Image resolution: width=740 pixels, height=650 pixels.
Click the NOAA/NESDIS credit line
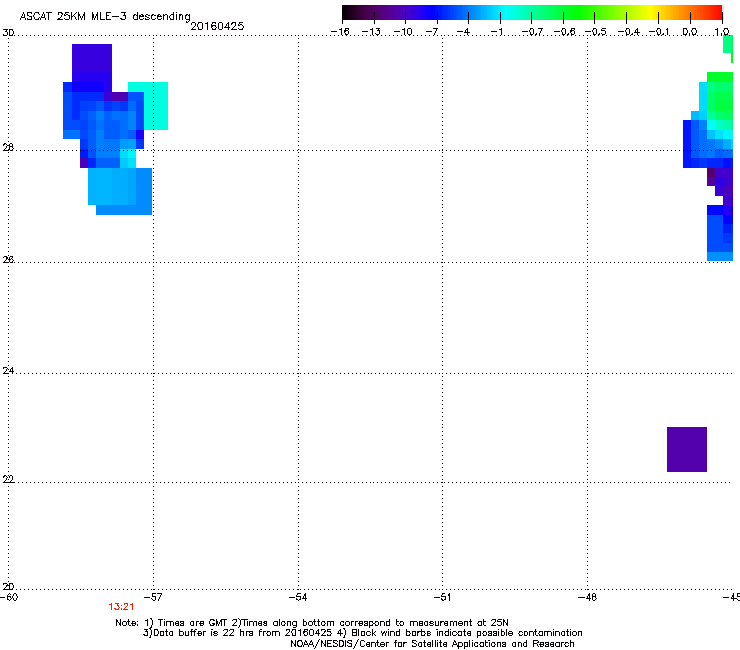click(x=432, y=644)
